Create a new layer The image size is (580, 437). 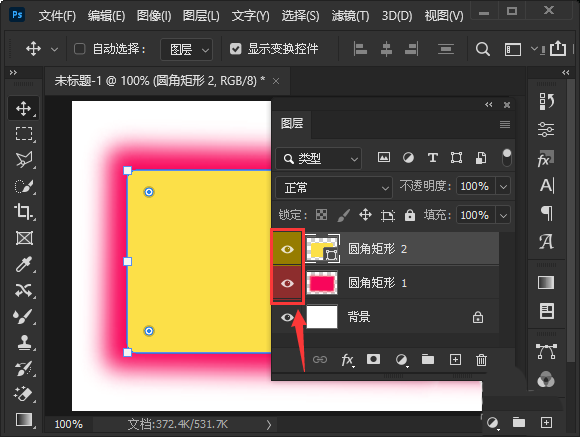pos(455,360)
